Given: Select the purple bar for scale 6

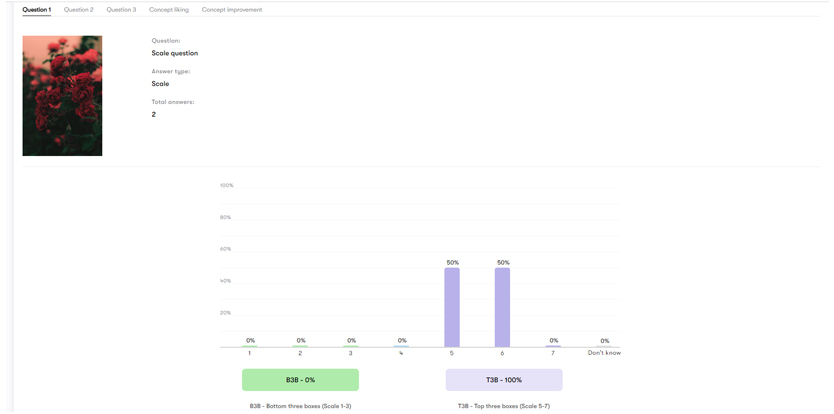Looking at the screenshot, I should click(502, 307).
